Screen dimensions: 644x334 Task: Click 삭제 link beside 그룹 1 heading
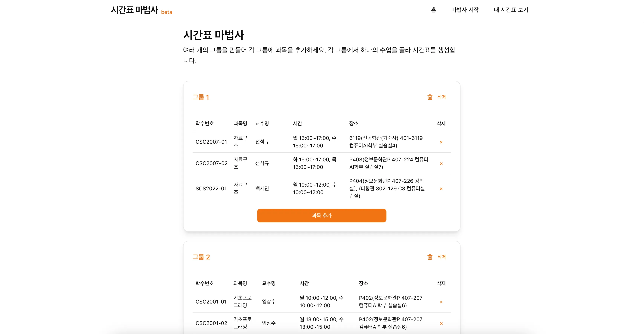[442, 97]
